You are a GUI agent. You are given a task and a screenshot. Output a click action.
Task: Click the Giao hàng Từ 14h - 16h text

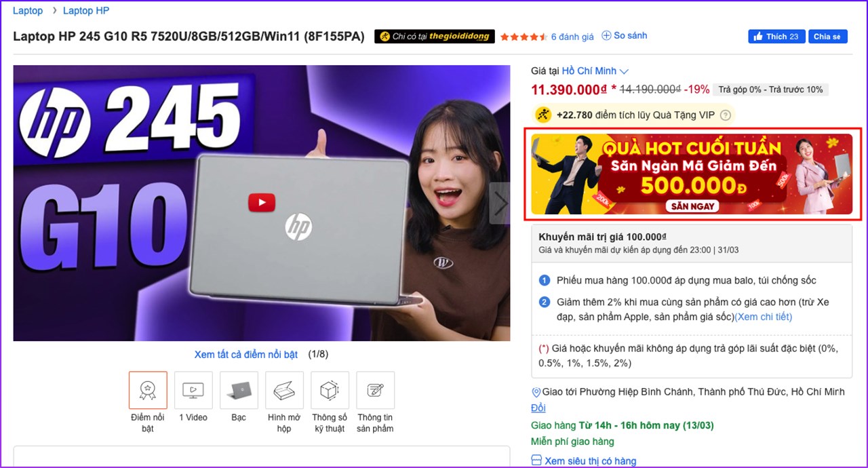coord(623,426)
